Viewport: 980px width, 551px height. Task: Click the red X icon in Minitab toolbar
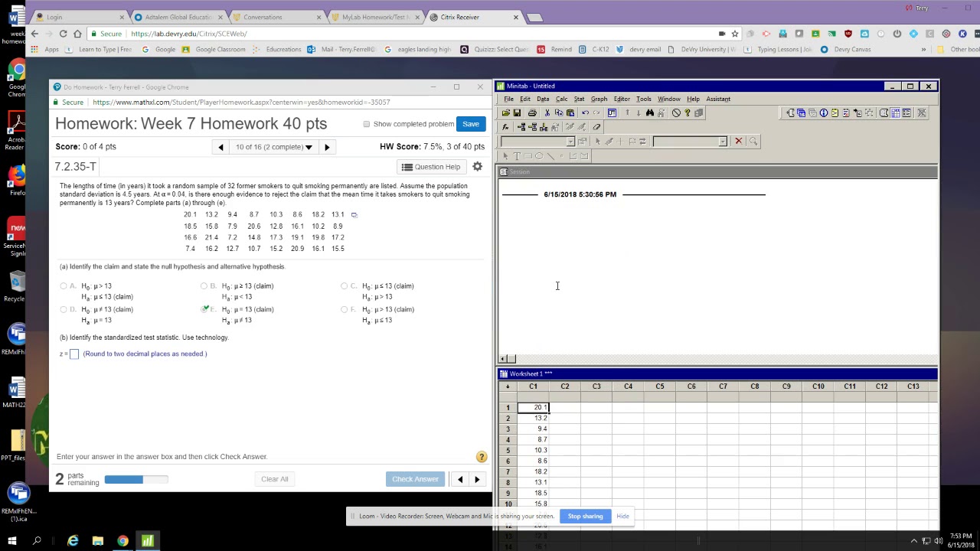[739, 141]
